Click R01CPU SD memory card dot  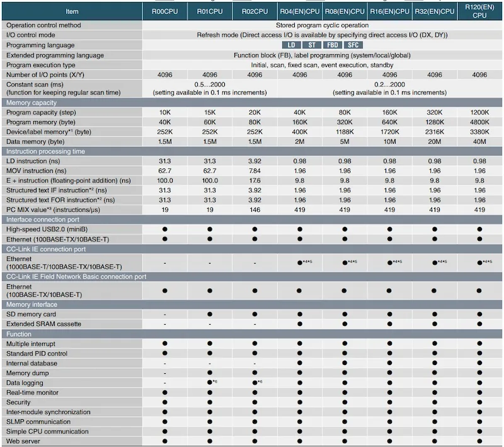[x=210, y=314]
